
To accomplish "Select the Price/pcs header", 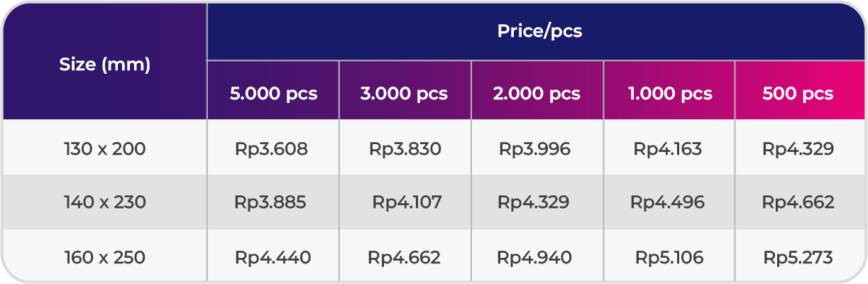I will (537, 31).
